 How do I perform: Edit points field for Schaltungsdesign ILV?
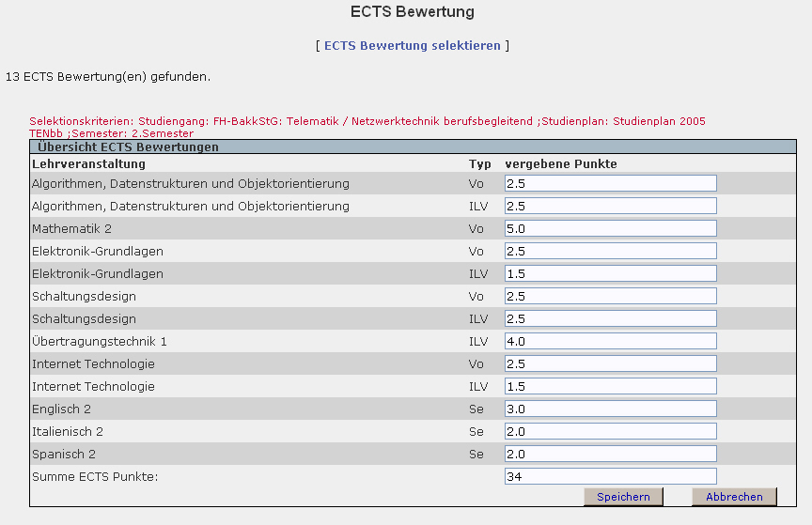[611, 318]
